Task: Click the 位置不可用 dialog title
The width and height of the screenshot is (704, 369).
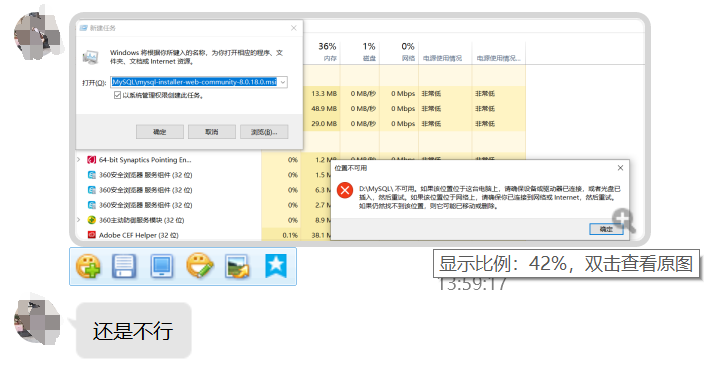Action: [351, 168]
